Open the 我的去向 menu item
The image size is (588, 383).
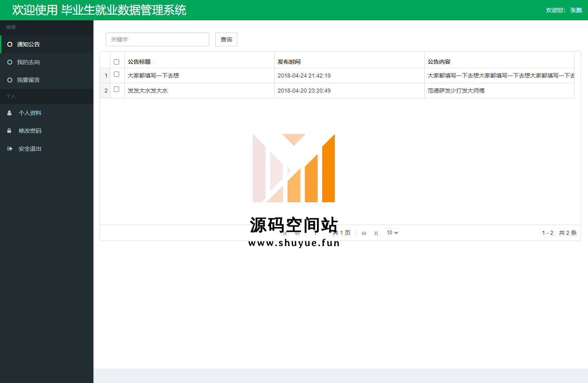pos(28,62)
